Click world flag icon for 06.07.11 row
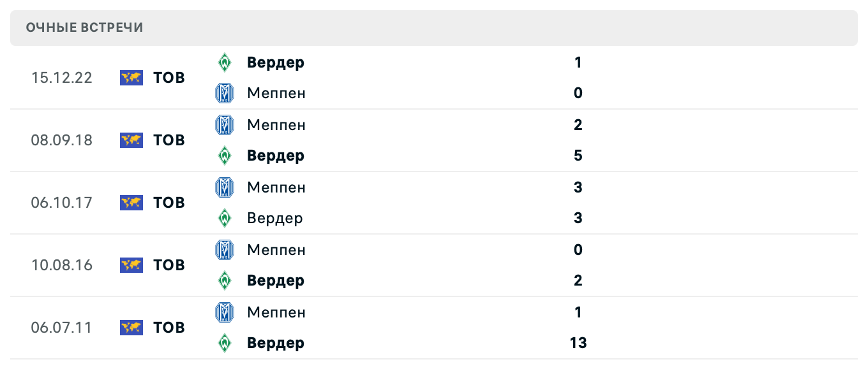868x371 pixels. pos(131,328)
